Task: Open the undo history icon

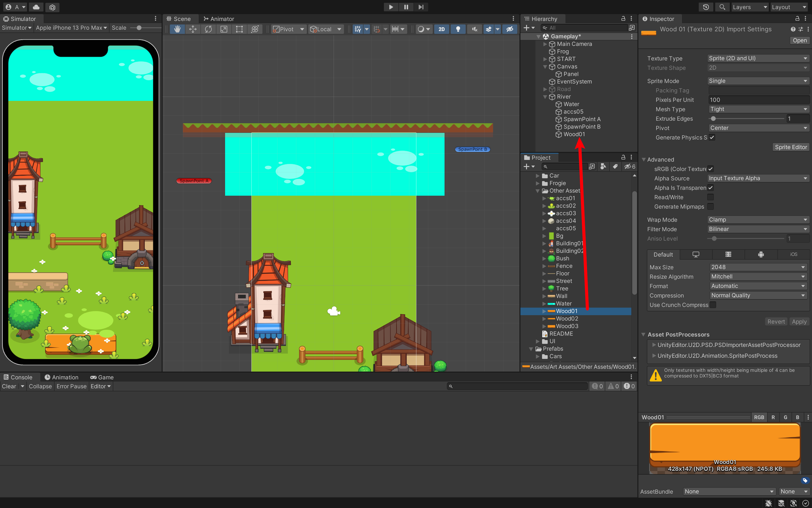Action: (706, 7)
